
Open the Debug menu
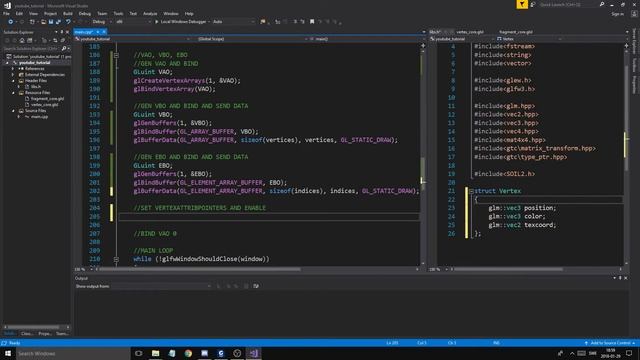click(84, 13)
